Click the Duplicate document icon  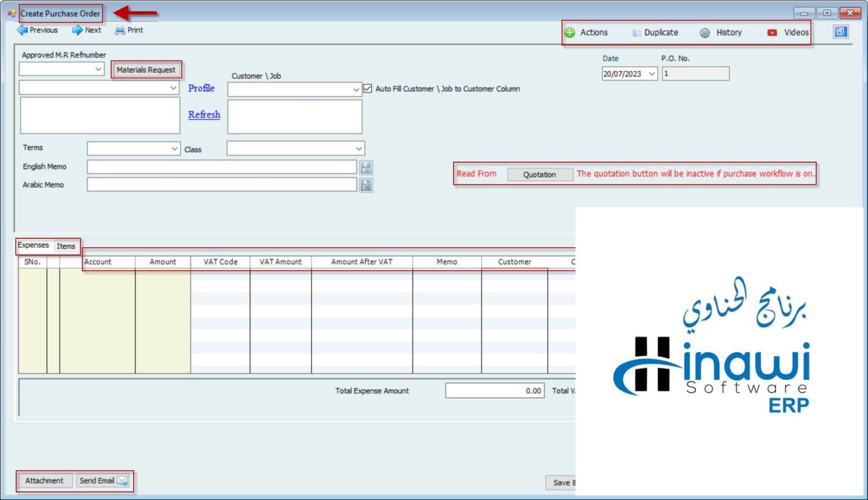point(636,33)
